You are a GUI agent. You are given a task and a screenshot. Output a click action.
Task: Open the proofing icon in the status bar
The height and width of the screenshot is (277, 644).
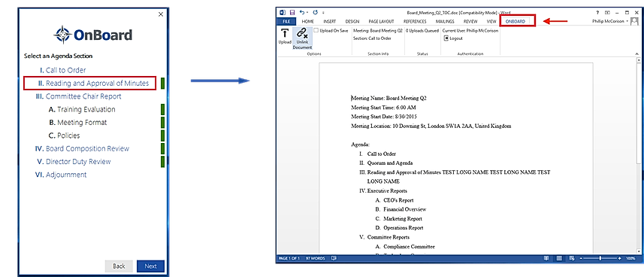point(334,258)
